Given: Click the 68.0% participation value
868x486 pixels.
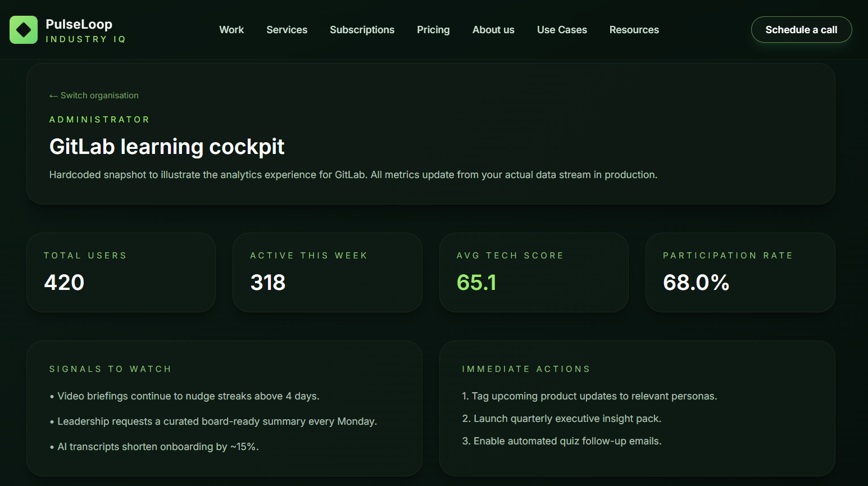Looking at the screenshot, I should [x=696, y=283].
